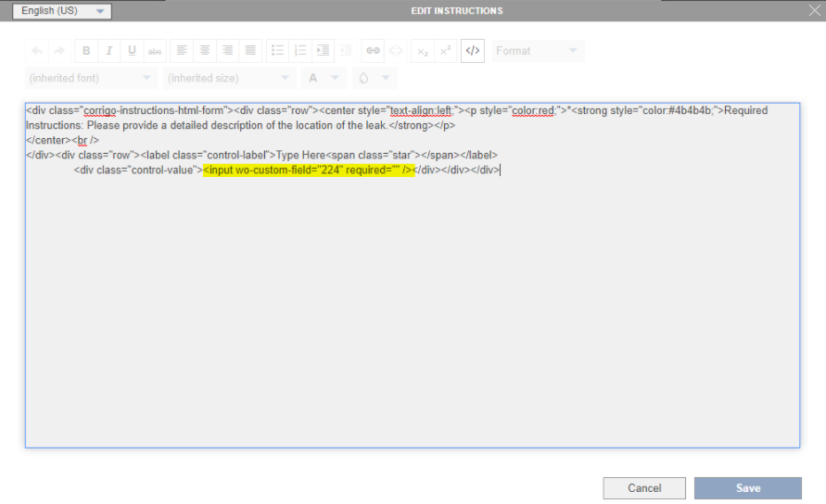Screen dimensions: 826x504
Task: Expand the inherited size dropdown
Action: click(229, 79)
